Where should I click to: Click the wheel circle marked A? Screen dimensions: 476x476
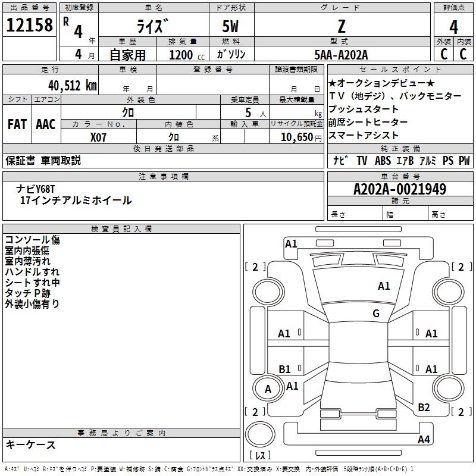(268, 389)
